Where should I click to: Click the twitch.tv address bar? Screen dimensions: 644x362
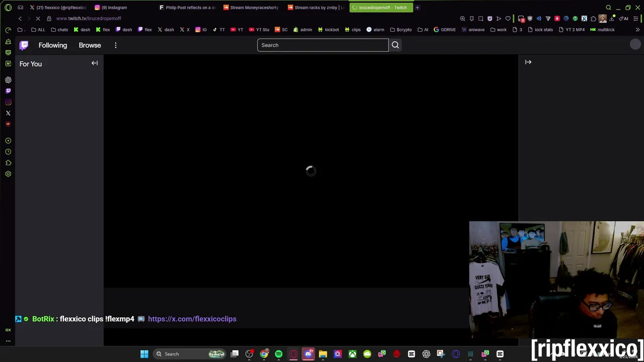(x=89, y=19)
